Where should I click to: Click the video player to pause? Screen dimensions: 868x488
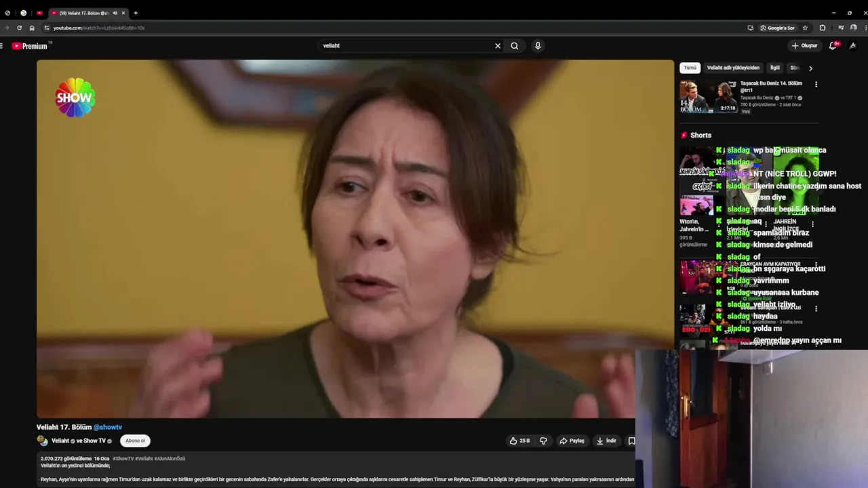click(x=355, y=239)
